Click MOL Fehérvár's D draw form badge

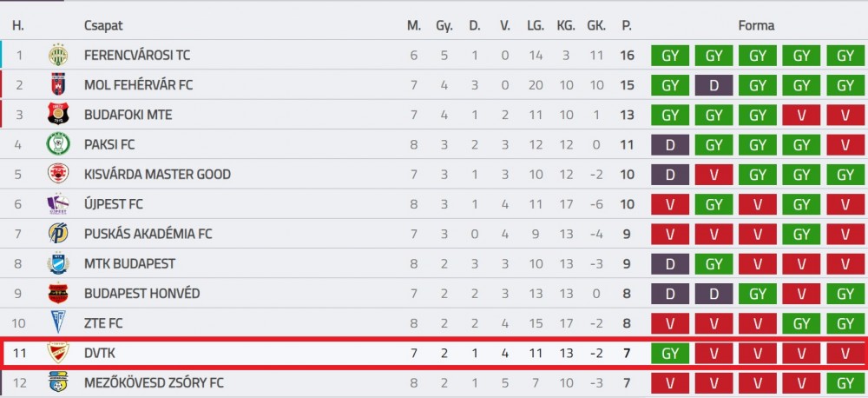point(713,85)
